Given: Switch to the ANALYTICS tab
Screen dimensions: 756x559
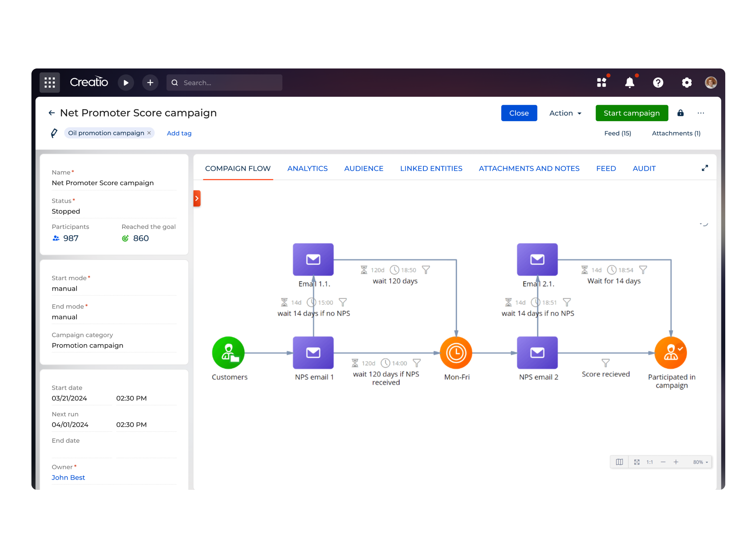Looking at the screenshot, I should (x=307, y=168).
